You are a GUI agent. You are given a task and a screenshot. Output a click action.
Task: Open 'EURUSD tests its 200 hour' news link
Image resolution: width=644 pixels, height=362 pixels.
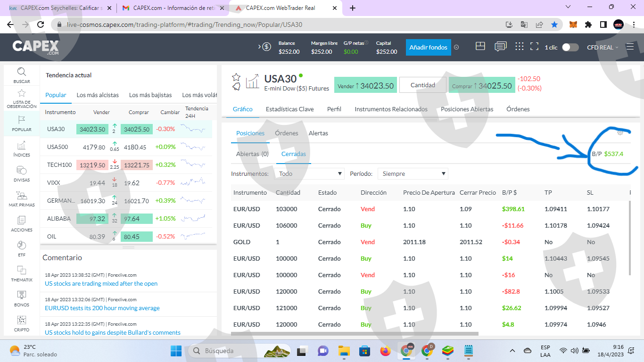[x=102, y=308]
